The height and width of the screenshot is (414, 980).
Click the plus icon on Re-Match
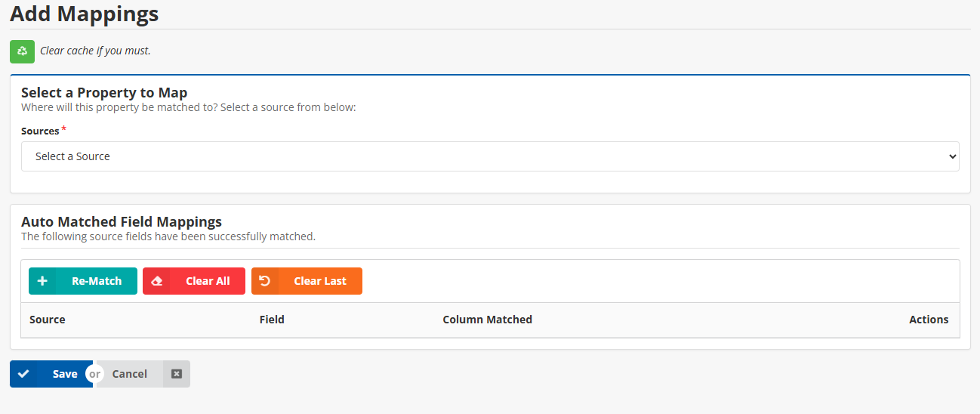pos(42,281)
